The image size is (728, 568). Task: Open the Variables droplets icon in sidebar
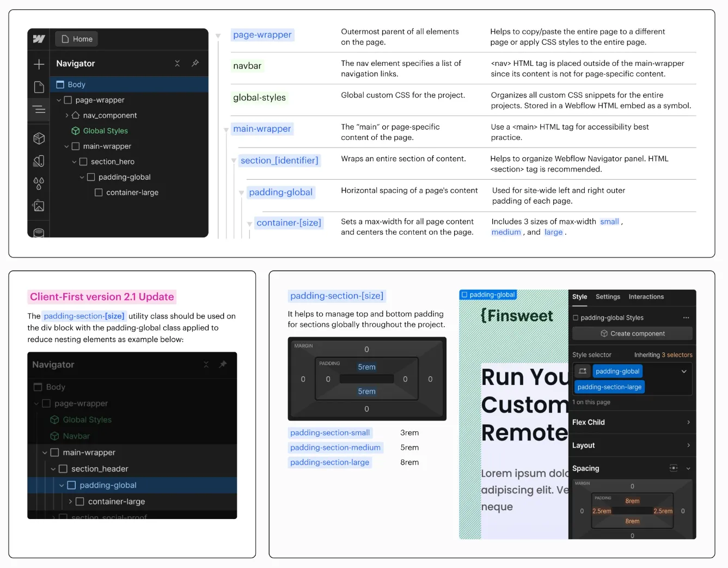(x=39, y=184)
